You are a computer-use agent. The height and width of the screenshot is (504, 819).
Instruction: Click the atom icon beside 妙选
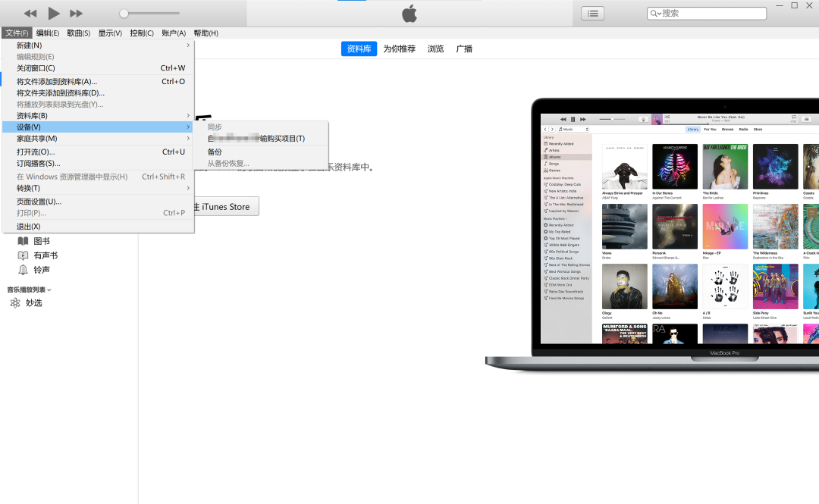click(15, 303)
